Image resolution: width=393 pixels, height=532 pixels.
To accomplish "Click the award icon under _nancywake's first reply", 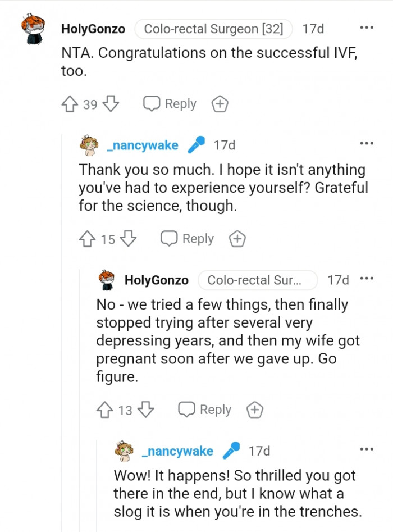I will 237,238.
